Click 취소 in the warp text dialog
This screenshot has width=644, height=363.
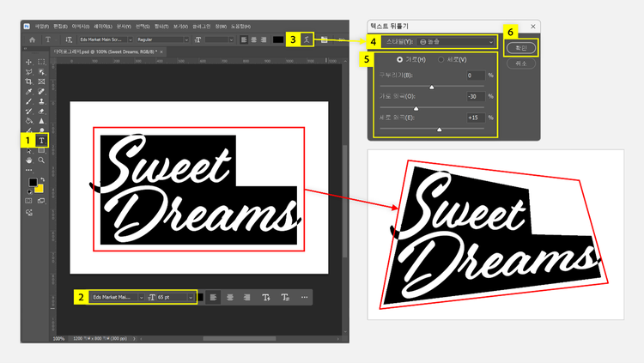pos(521,64)
